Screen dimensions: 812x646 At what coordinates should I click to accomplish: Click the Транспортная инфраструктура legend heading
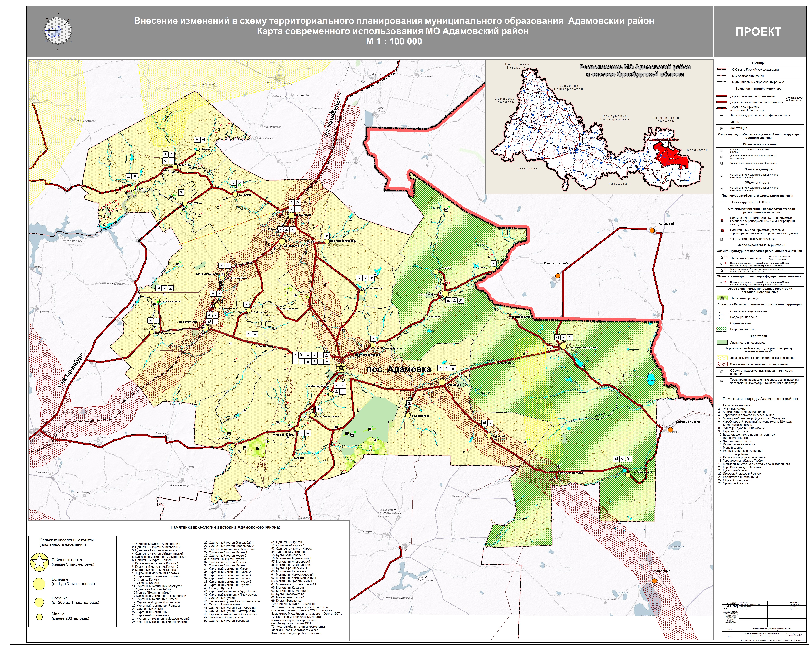point(759,89)
